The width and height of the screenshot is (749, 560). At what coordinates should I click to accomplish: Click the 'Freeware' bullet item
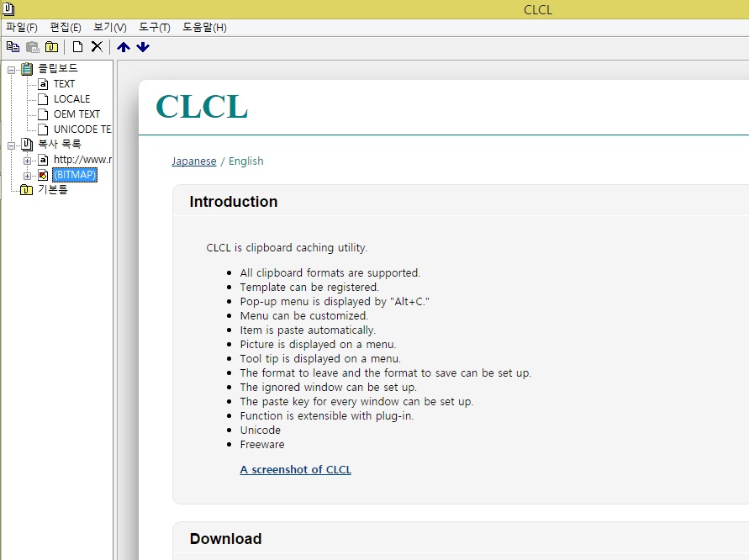click(x=262, y=444)
